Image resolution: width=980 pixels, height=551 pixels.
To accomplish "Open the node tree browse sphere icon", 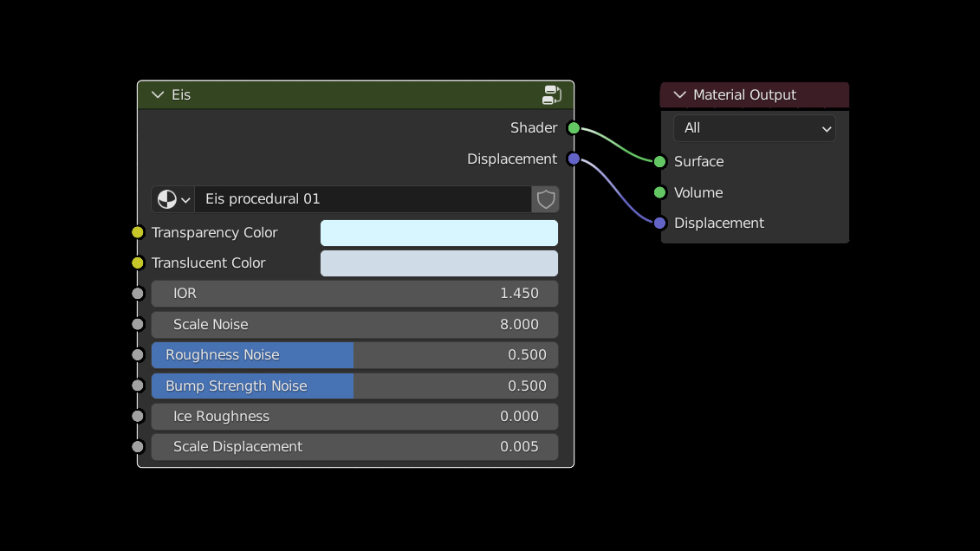I will (x=172, y=199).
